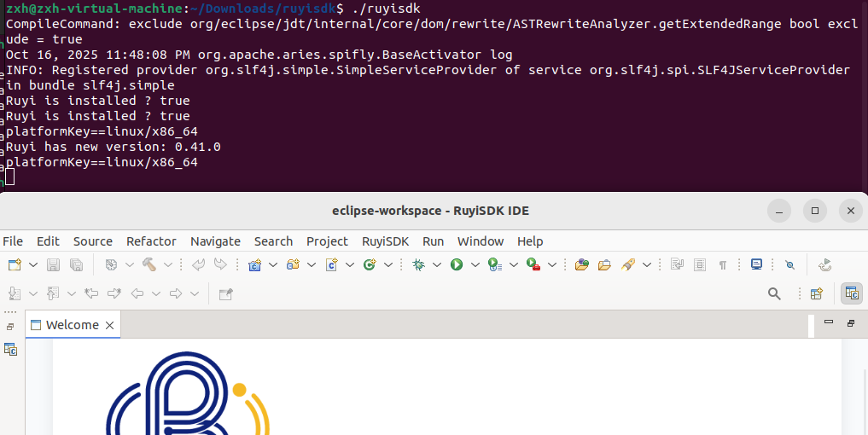Click the Open Terminal monitor icon
Screen dimensions: 868x435
[756, 265]
